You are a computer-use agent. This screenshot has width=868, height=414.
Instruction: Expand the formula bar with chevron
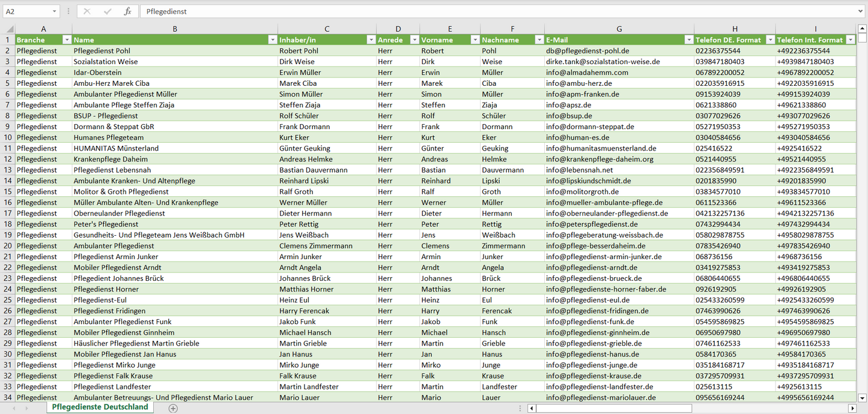[x=861, y=11]
